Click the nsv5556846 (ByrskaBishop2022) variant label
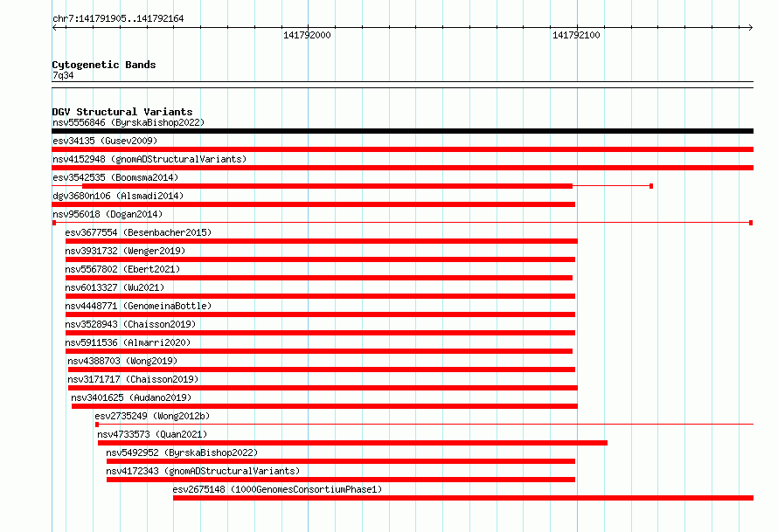The image size is (778, 532). pos(129,122)
